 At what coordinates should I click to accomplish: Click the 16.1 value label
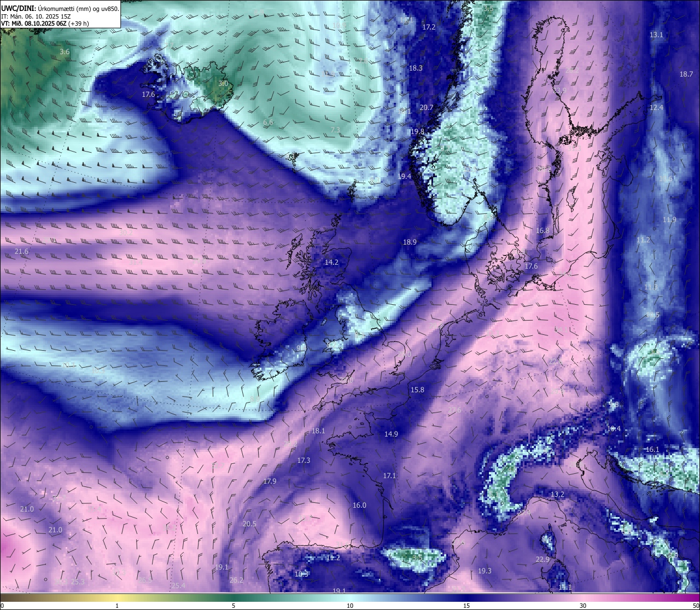(652, 449)
